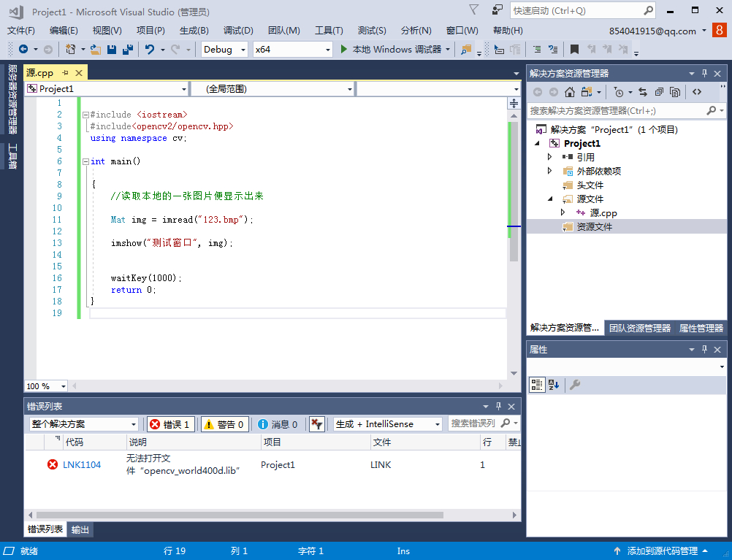Image resolution: width=732 pixels, height=560 pixels.
Task: Open the 调试(D) menu
Action: click(238, 31)
